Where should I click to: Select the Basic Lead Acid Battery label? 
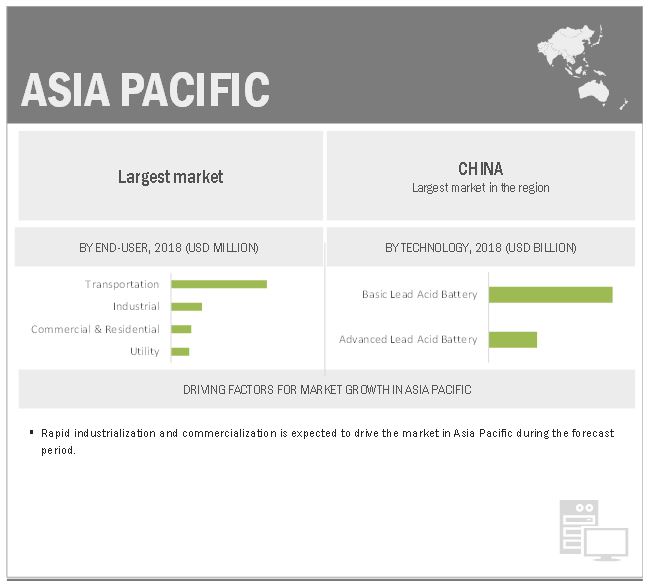coord(419,295)
